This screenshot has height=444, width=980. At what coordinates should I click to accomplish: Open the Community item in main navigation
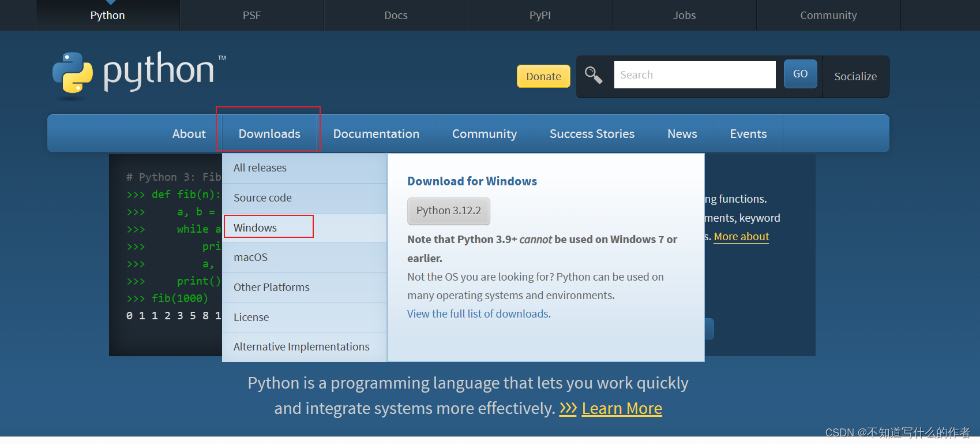click(x=485, y=134)
